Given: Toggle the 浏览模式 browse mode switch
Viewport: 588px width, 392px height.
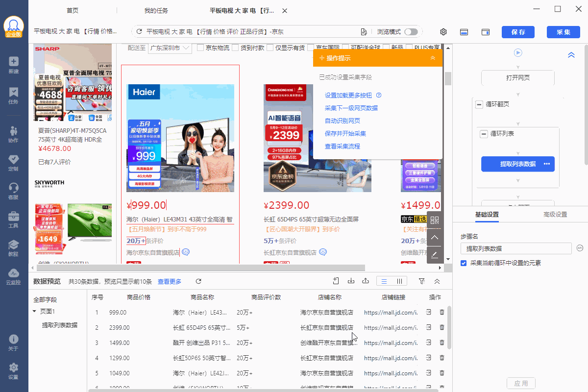Looking at the screenshot, I should point(411,32).
